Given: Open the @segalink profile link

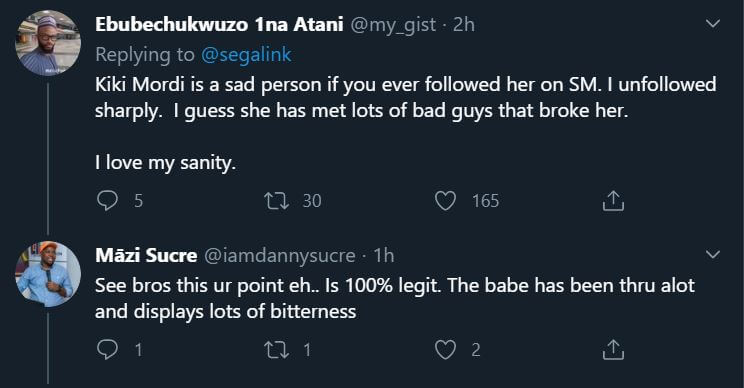Looking at the screenshot, I should pyautogui.click(x=246, y=55).
